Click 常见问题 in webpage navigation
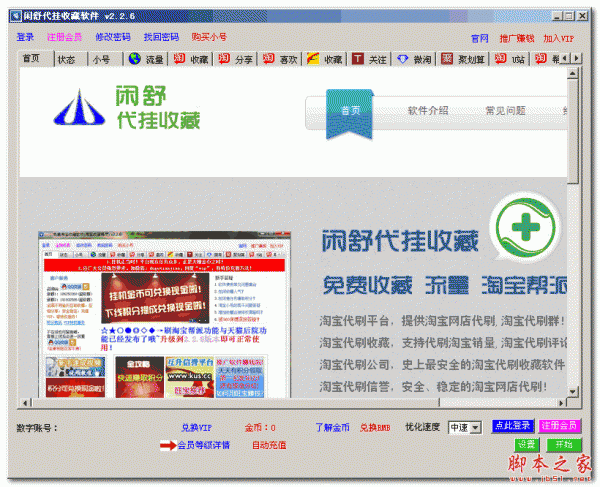This screenshot has width=600, height=487. pyautogui.click(x=505, y=111)
